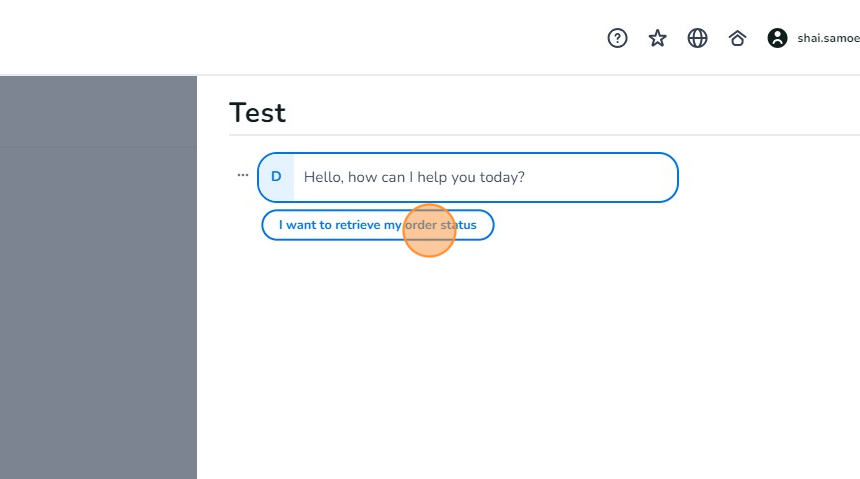The height and width of the screenshot is (479, 860).
Task: Go to the home icon
Action: tap(737, 38)
